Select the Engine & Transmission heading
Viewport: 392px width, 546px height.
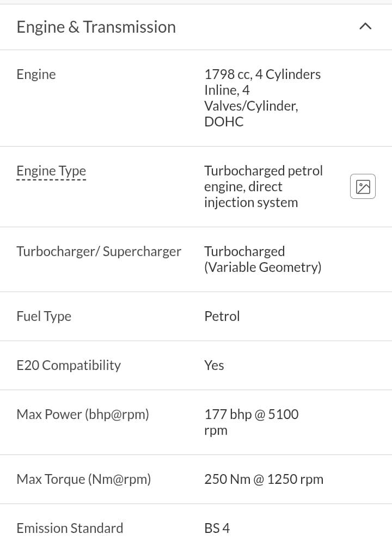coord(96,27)
